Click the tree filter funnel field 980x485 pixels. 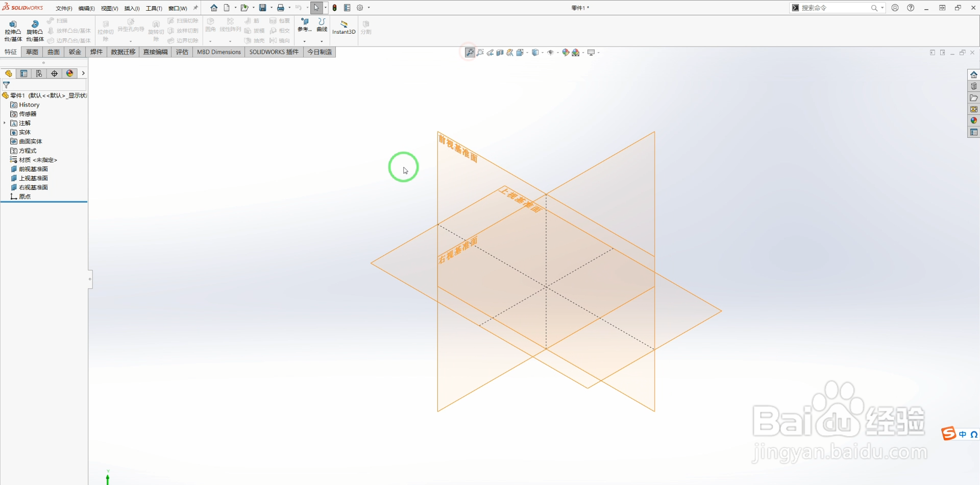pos(44,85)
